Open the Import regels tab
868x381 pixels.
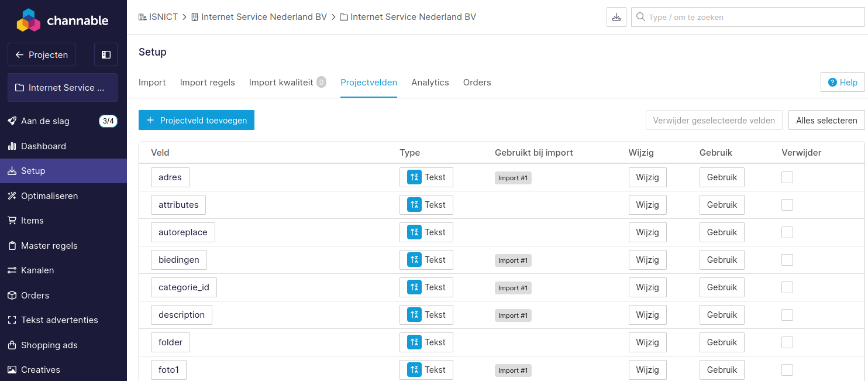click(207, 82)
